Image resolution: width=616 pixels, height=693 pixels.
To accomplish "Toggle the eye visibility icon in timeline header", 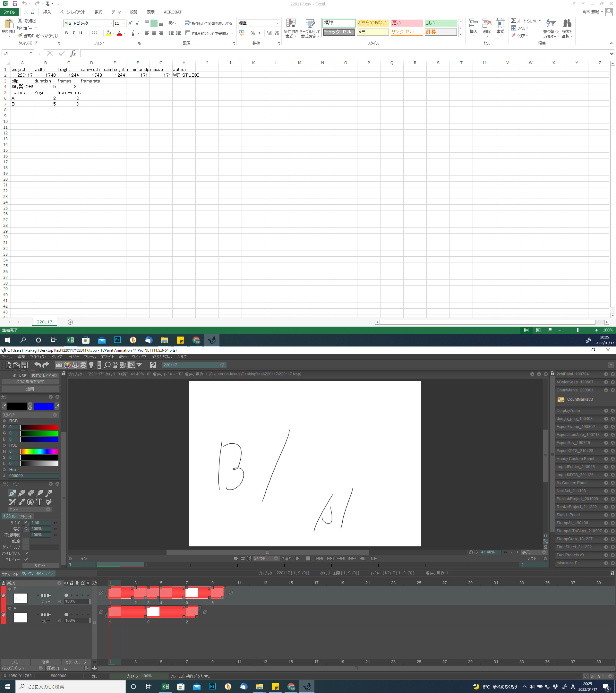I will (66, 583).
